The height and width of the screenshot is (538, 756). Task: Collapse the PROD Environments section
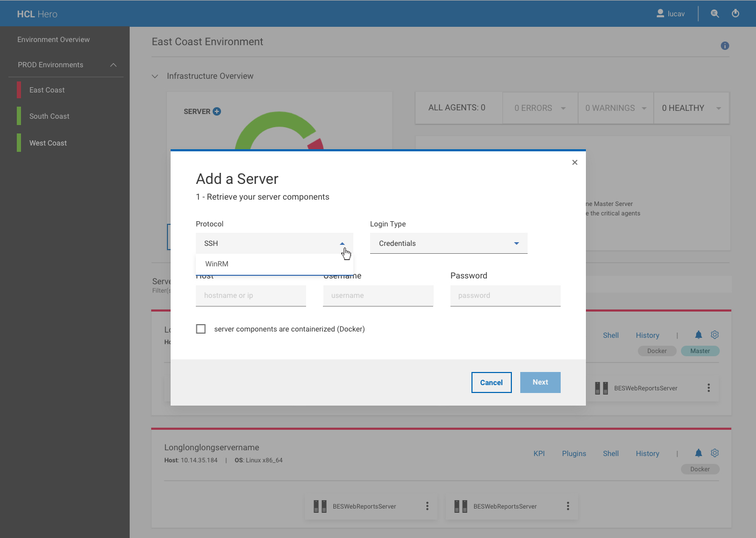point(113,65)
